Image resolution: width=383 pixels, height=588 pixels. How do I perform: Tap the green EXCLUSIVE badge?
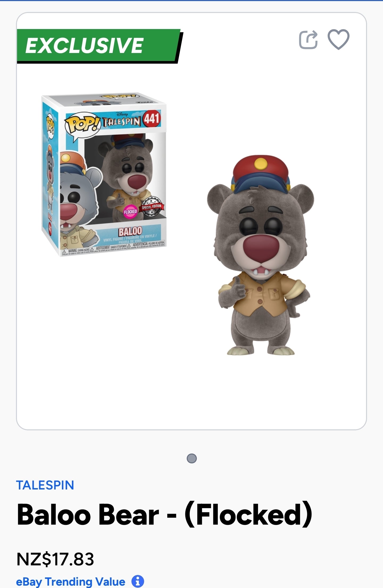(99, 46)
